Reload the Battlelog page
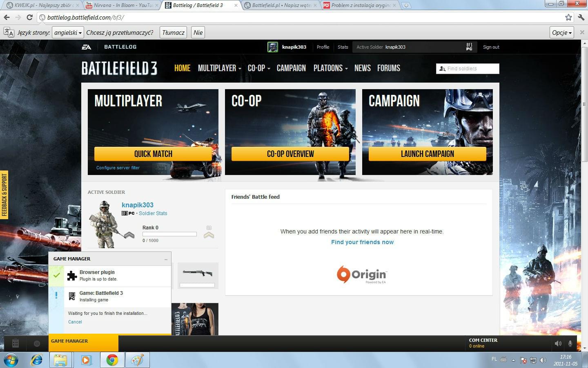 coord(29,17)
